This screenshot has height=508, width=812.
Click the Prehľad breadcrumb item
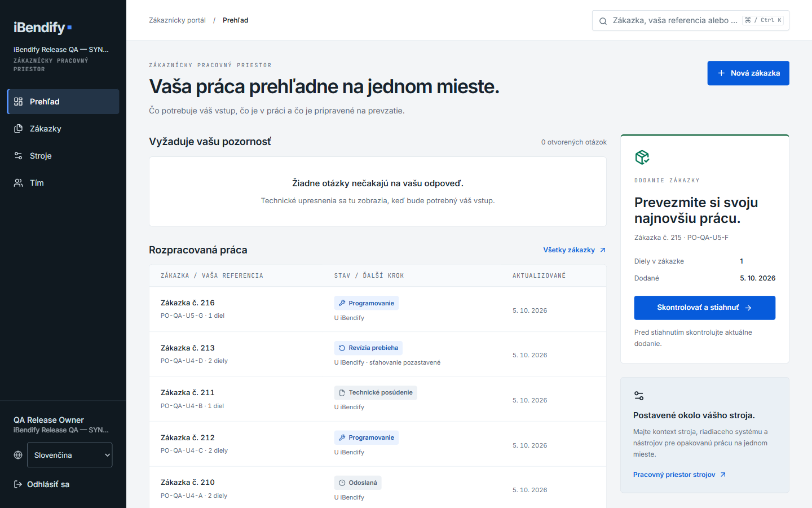pyautogui.click(x=235, y=20)
